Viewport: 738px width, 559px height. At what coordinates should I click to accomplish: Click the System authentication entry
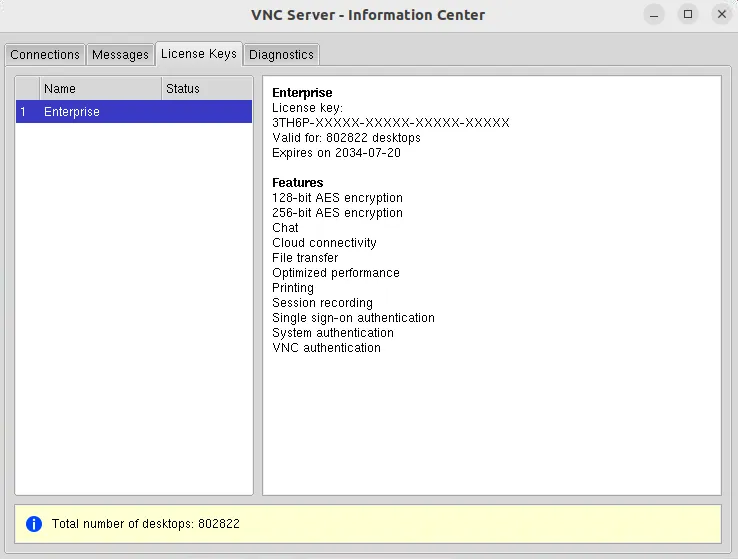[333, 333]
